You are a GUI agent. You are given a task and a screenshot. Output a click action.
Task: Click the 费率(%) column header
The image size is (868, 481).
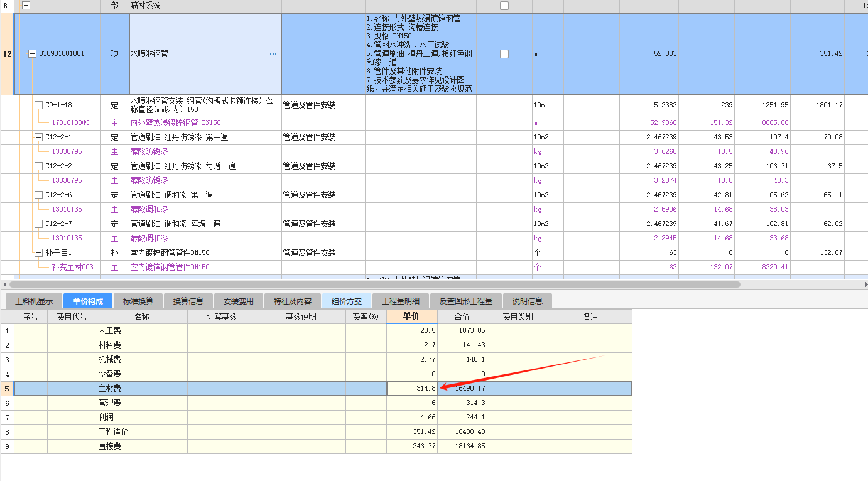click(x=366, y=316)
